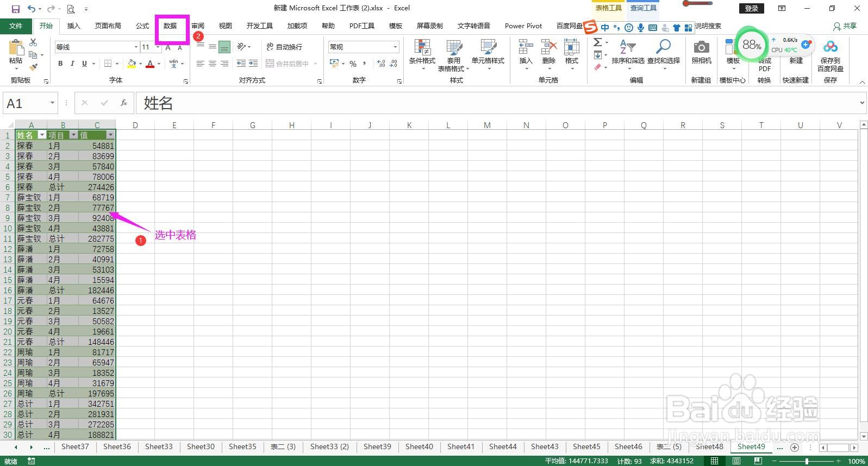This screenshot has height=466, width=868.
Task: Open the font name combo box 等线
Action: (x=97, y=47)
